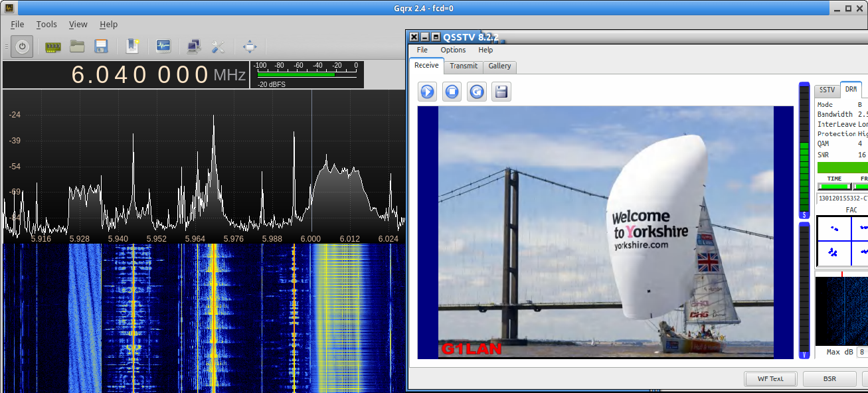Screen dimensions: 868x393
Task: Open the I/Q waveform monitor tool icon
Action: [x=163, y=46]
